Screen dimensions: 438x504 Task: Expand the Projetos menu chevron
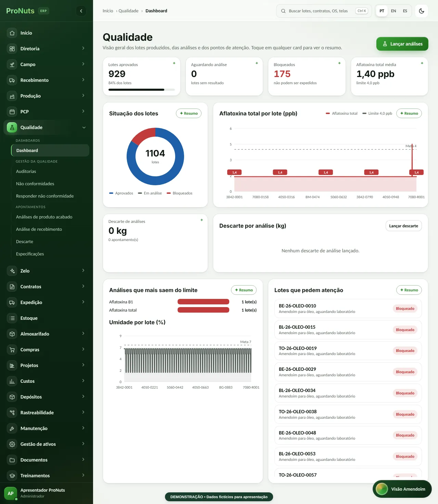click(83, 365)
